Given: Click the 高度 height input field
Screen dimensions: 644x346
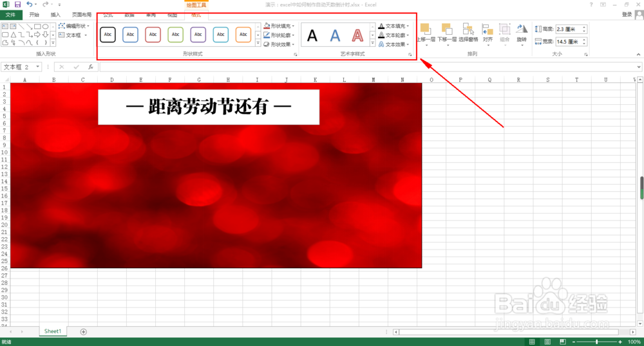Looking at the screenshot, I should (x=568, y=29).
